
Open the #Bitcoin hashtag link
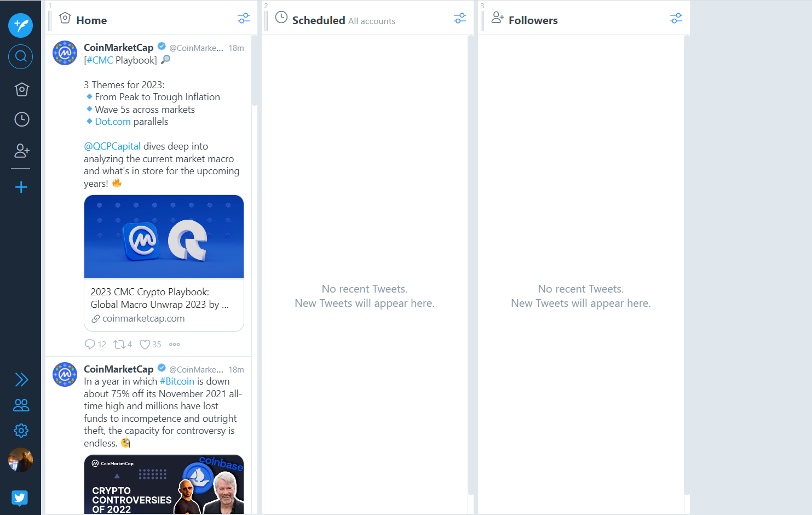click(177, 381)
